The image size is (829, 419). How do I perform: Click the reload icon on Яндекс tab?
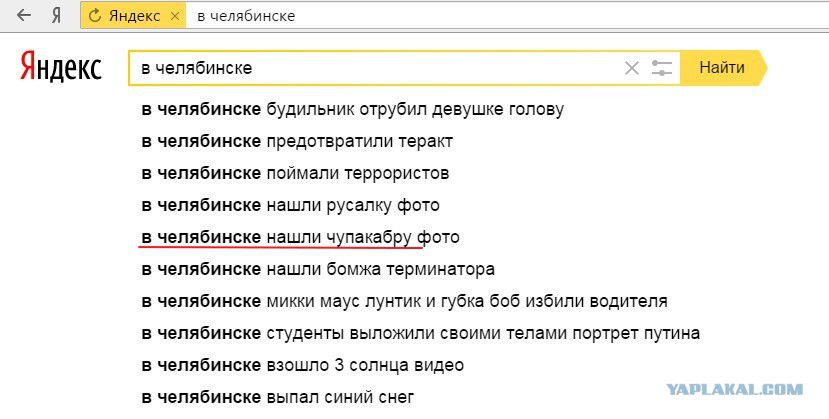pos(95,15)
